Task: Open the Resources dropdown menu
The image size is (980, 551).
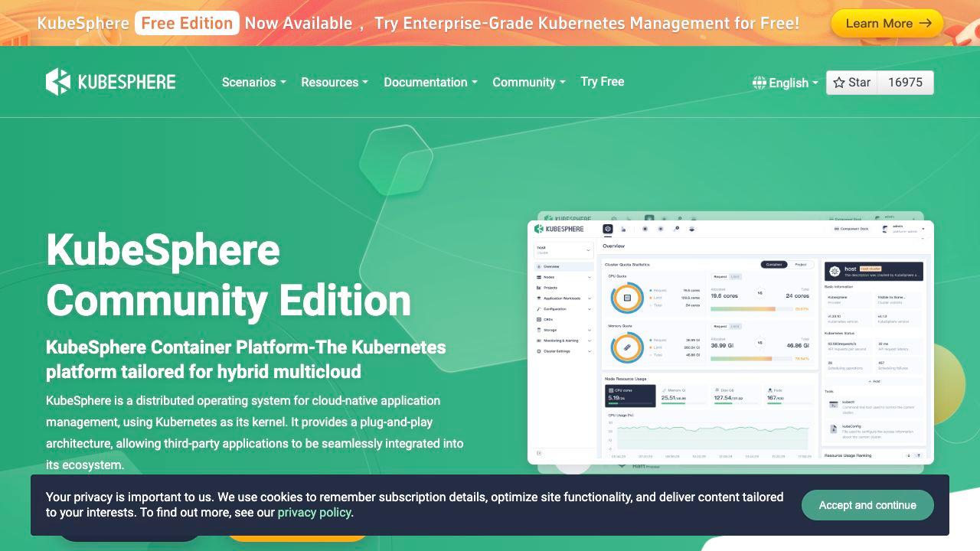Action: coord(335,82)
